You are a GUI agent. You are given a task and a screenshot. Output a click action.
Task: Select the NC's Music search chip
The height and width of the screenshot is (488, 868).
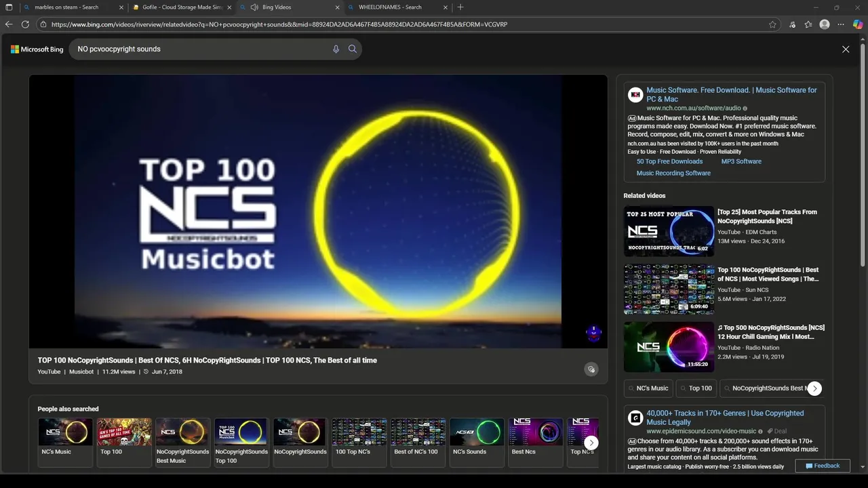tap(648, 388)
